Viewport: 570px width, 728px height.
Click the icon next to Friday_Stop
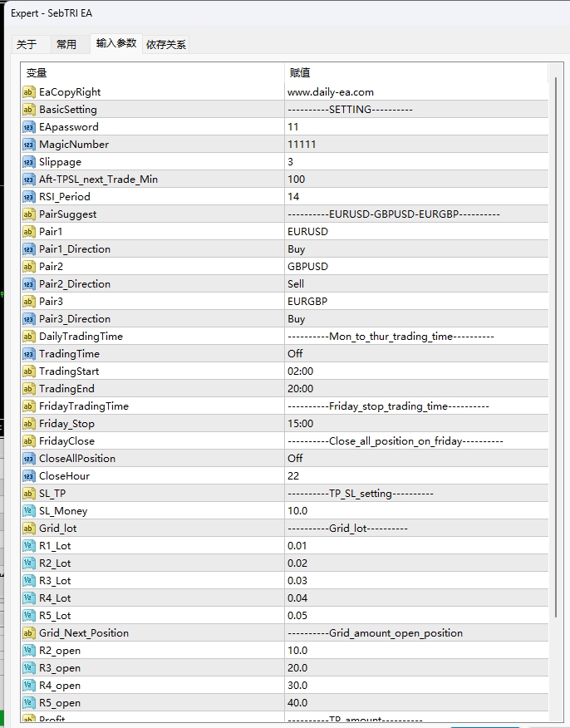[29, 424]
